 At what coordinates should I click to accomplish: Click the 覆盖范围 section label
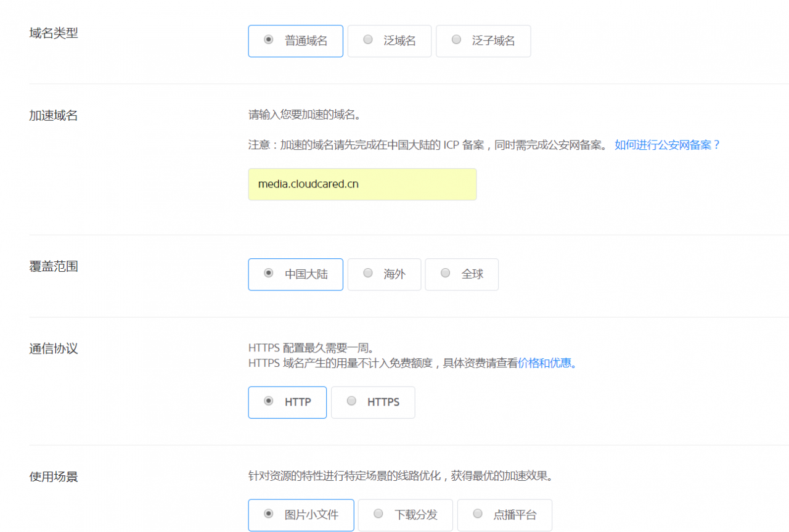pyautogui.click(x=54, y=266)
